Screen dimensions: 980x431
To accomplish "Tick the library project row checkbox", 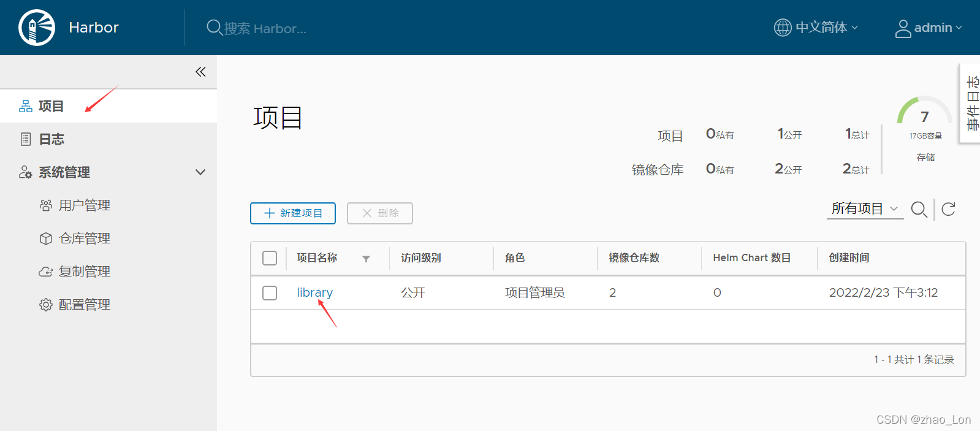I will [x=270, y=293].
